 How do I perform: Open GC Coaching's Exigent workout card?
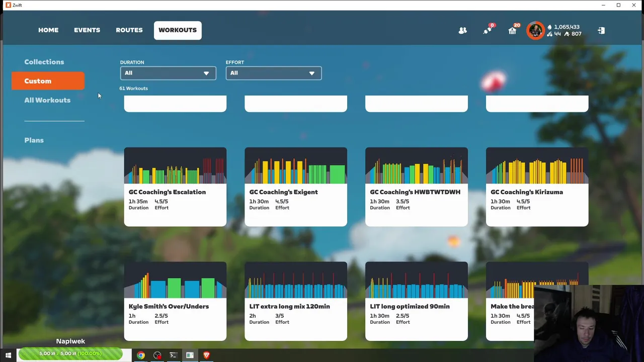pos(296,187)
